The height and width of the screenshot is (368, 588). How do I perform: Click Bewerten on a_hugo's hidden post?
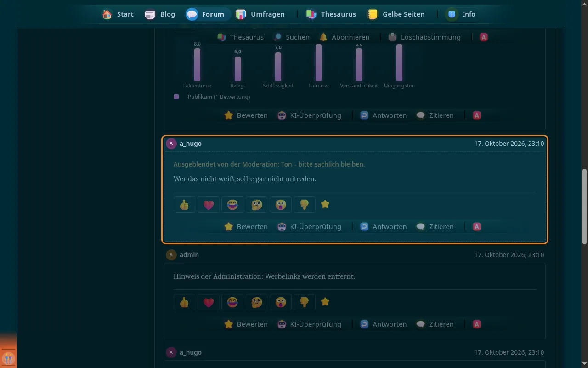pos(246,227)
